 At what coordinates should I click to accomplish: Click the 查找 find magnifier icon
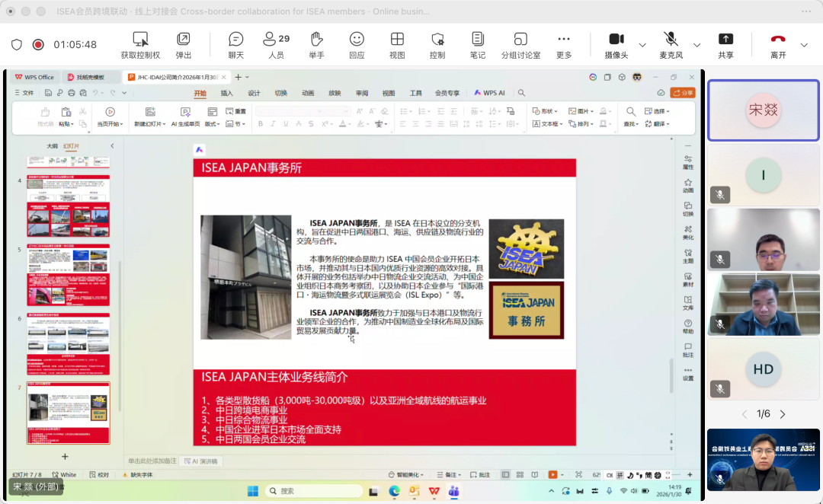(630, 111)
